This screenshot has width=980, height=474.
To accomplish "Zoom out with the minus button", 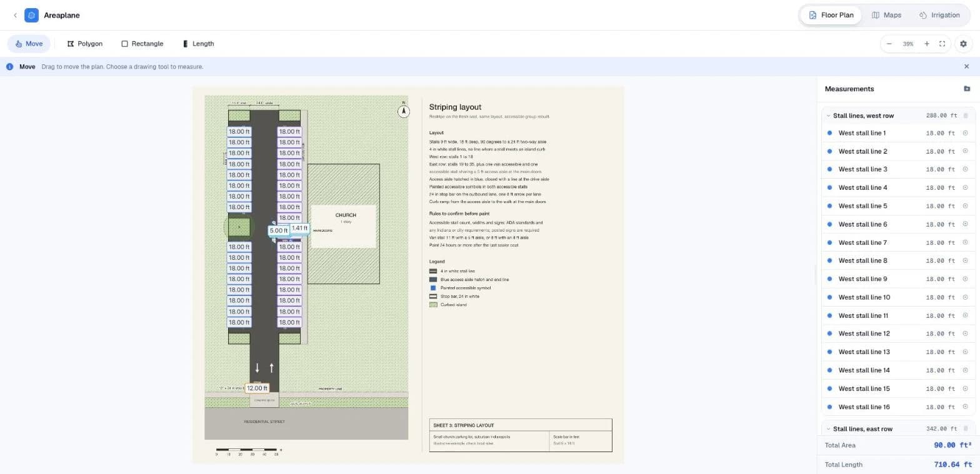I will pos(889,44).
